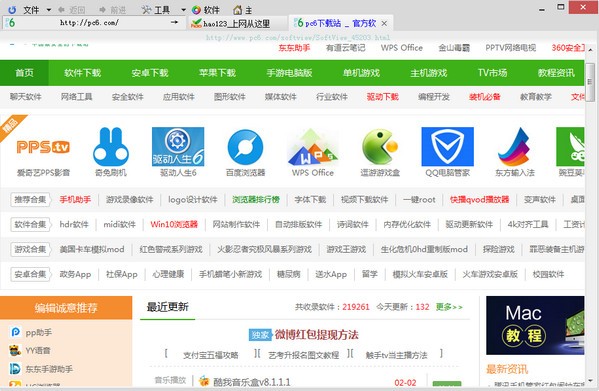Click the pp助手 icon in sidebar
The width and height of the screenshot is (599, 391).
tap(15, 332)
